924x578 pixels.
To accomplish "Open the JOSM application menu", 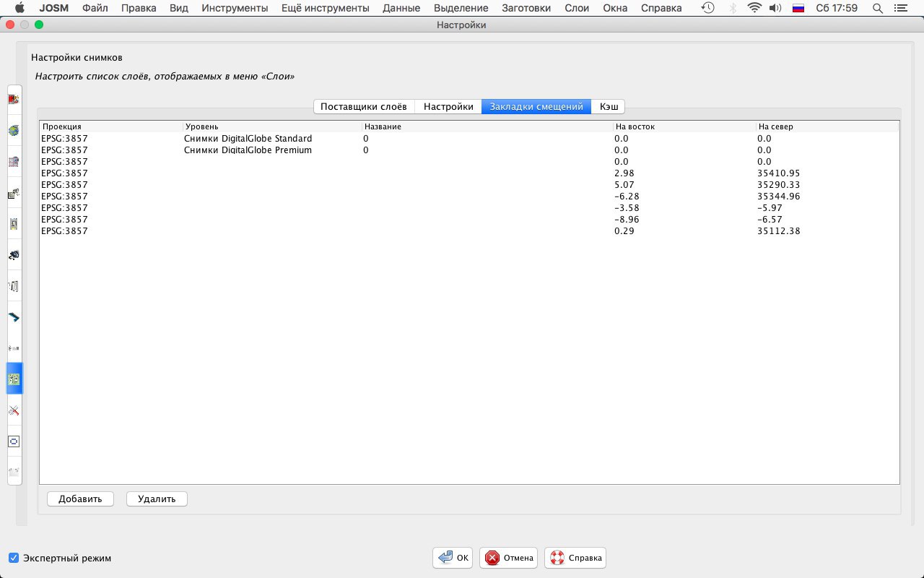I will (53, 8).
